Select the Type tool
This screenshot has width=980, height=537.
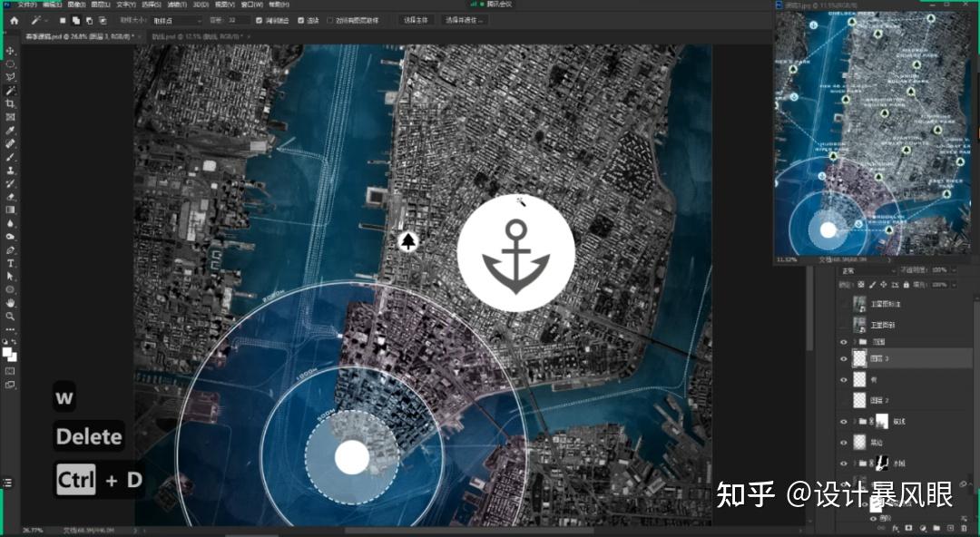[10, 263]
